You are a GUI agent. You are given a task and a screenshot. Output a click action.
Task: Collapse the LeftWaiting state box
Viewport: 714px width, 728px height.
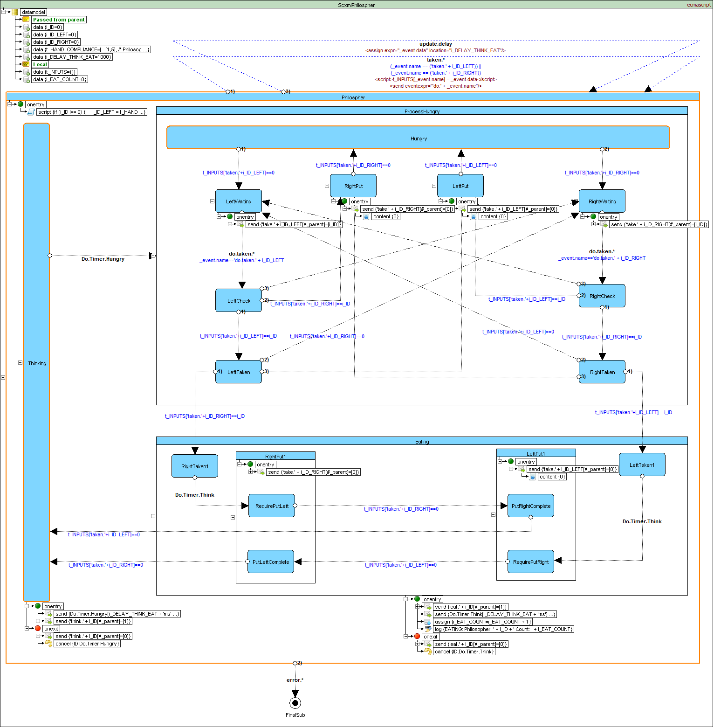[212, 201]
